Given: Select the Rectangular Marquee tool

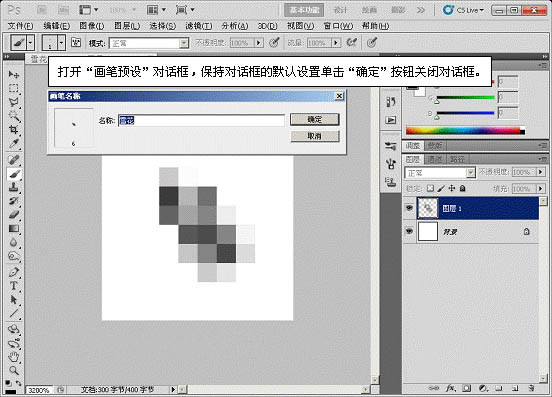Looking at the screenshot, I should click(x=14, y=88).
